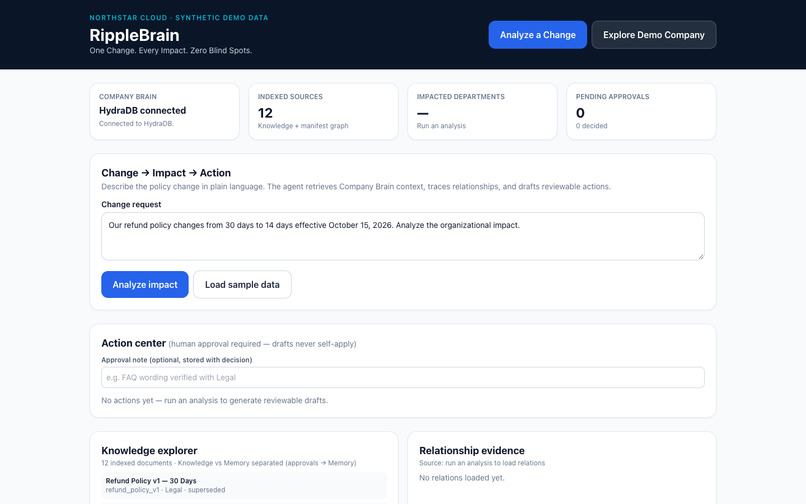Click the Analyze a Change button
The image size is (806, 504).
[537, 35]
